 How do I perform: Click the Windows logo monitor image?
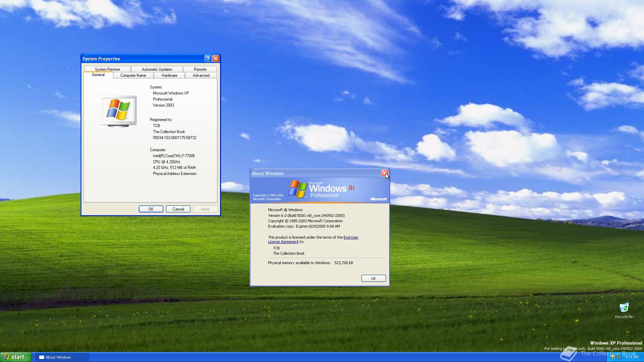[119, 111]
